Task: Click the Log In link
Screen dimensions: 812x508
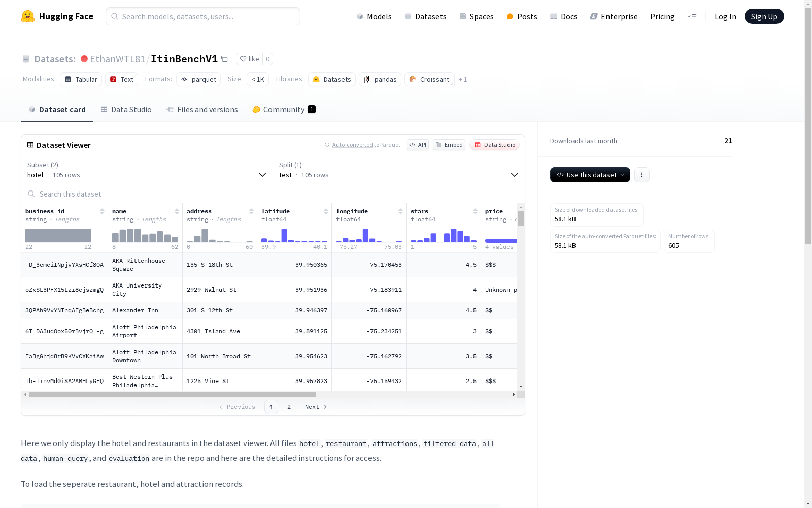Action: [725, 16]
